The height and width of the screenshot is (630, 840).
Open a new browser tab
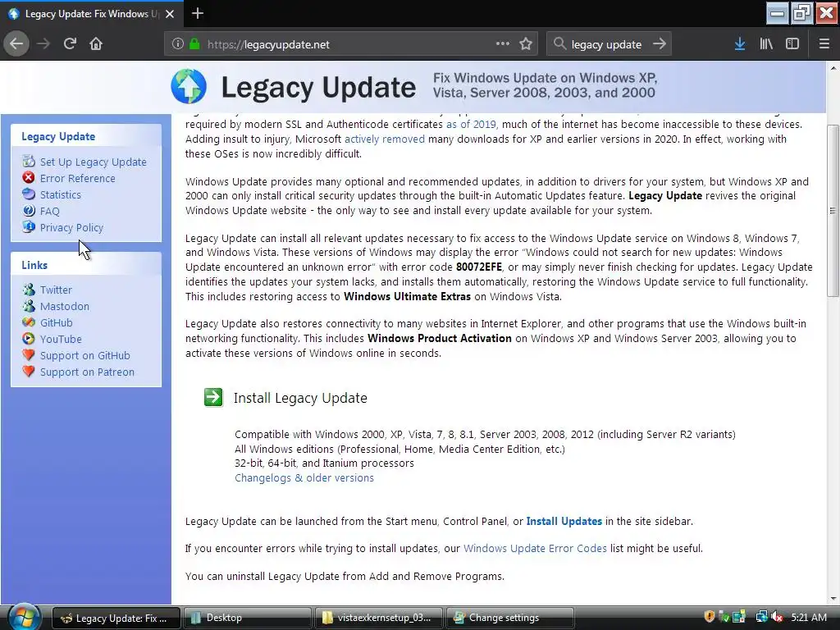coord(198,13)
